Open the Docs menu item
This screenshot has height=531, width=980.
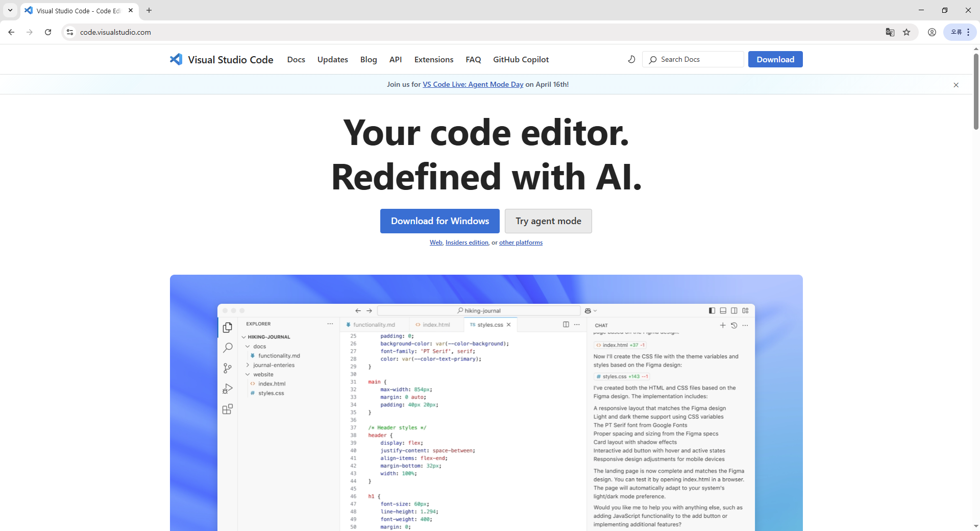tap(296, 59)
